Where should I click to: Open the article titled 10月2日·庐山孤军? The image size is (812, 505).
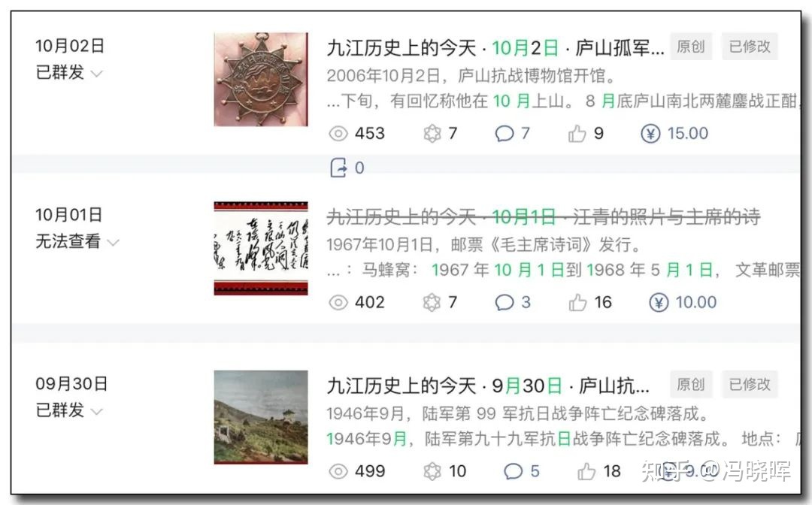pos(495,48)
